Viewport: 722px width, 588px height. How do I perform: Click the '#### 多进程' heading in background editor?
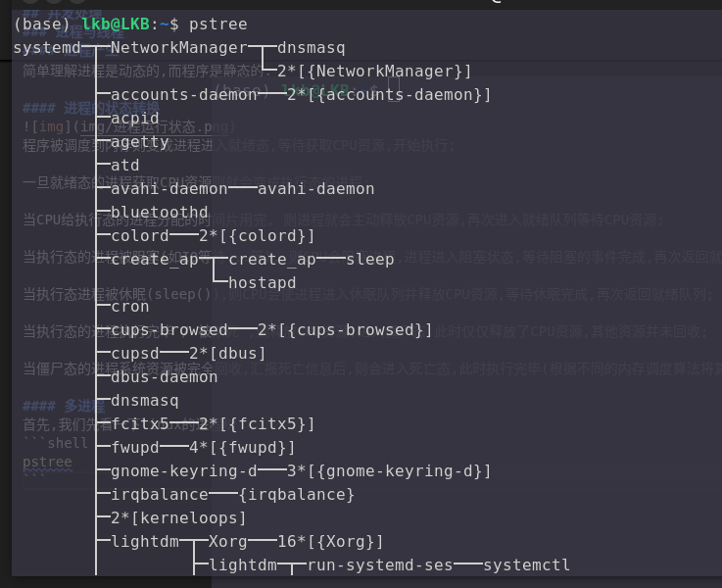pos(64,406)
